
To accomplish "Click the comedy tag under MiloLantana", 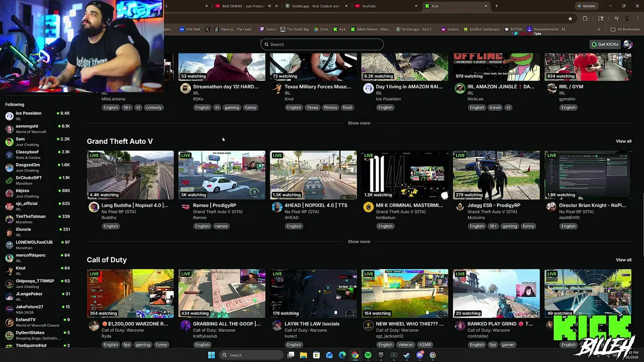I will click(154, 108).
